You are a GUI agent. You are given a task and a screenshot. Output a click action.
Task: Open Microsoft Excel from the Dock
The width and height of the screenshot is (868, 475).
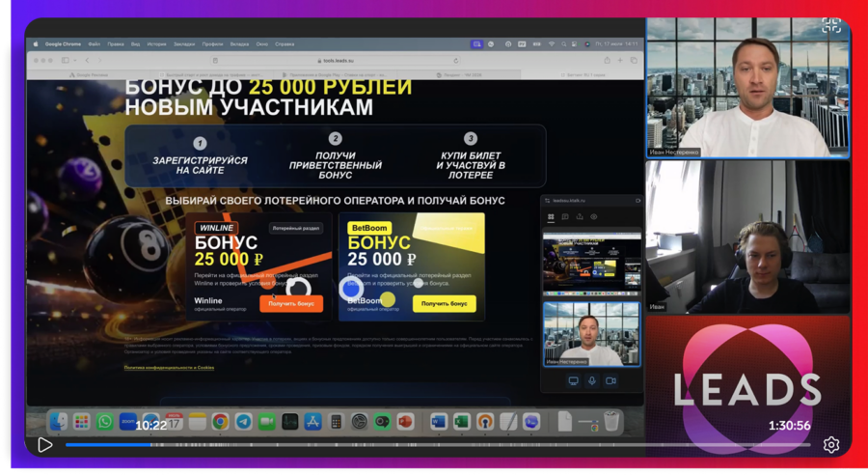click(462, 422)
